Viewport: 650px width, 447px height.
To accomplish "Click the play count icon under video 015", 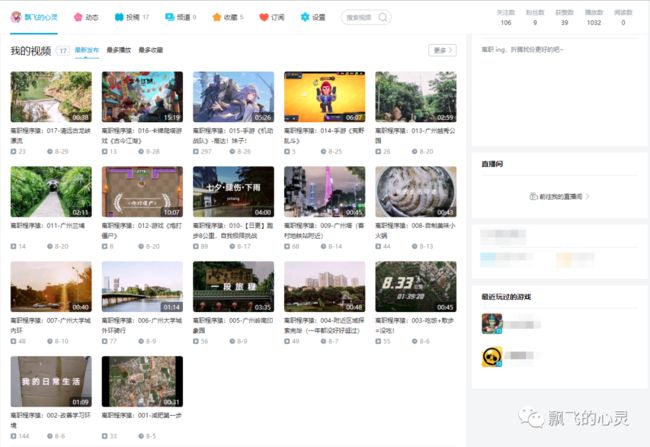I will pos(196,152).
